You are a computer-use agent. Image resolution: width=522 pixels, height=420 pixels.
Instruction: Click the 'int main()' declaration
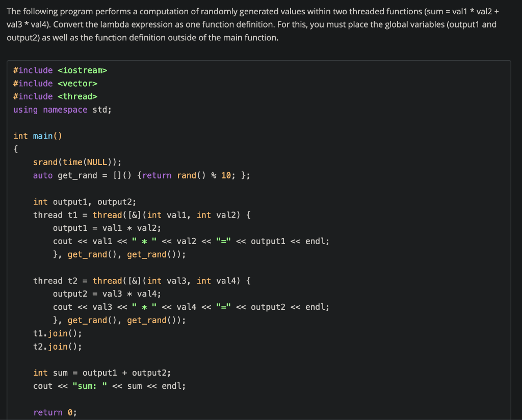[38, 136]
